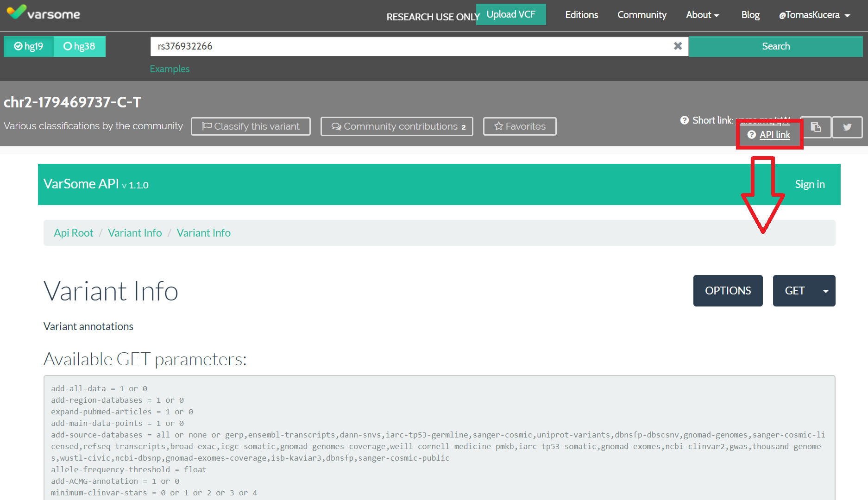Screen dimensions: 868x500
Task: Add the variant to Favorites
Action: [520, 126]
